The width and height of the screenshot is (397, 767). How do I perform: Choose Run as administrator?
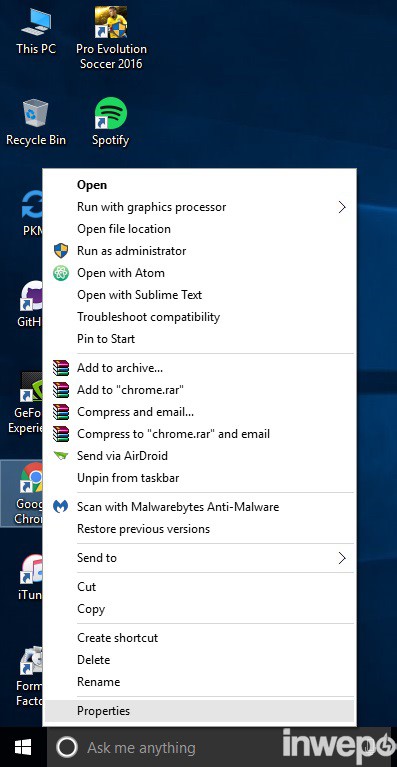199,251
